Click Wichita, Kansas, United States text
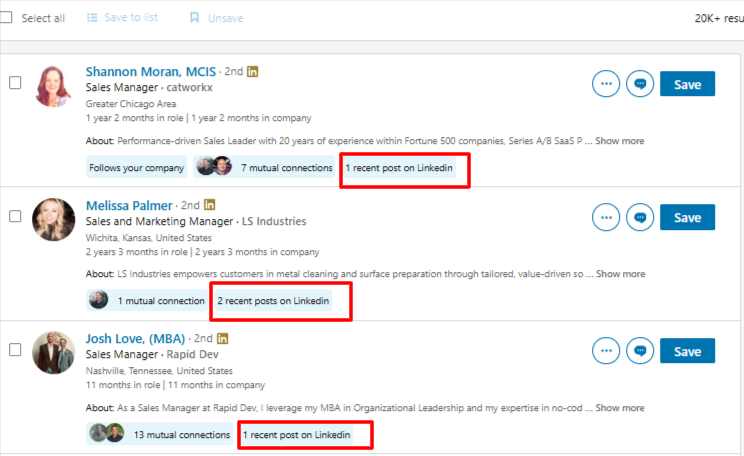 (x=149, y=238)
